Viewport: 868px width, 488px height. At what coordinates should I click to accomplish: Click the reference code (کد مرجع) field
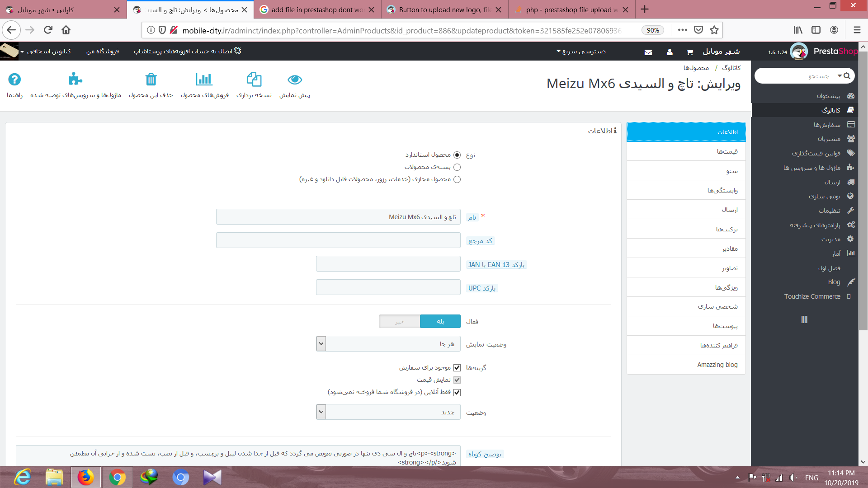tap(338, 240)
